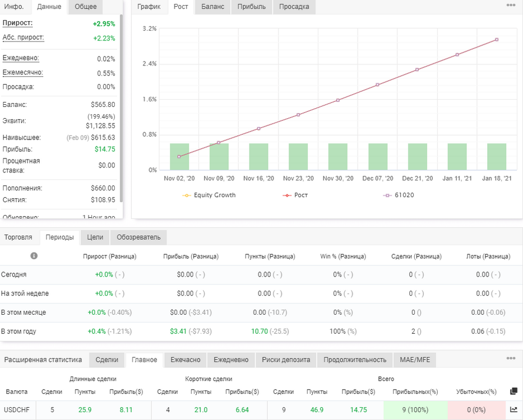Image resolution: width=523 pixels, height=420 pixels.
Task: Click the В этом месяце row label
Action: (24, 312)
